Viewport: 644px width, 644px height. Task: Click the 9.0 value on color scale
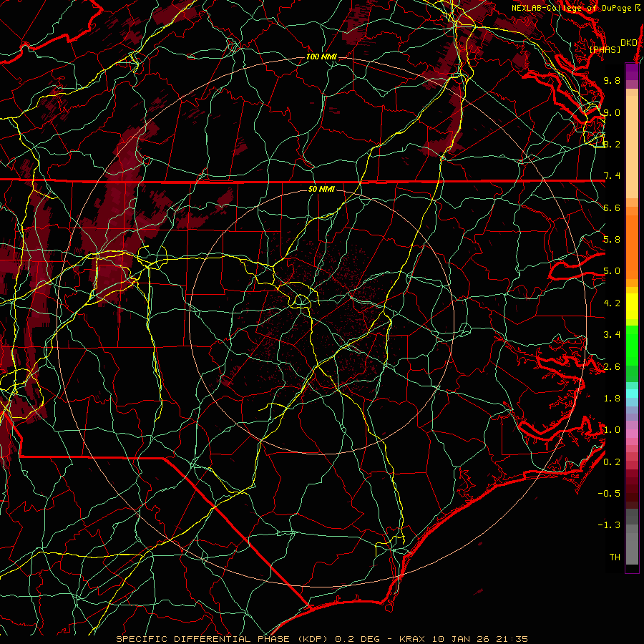click(612, 112)
